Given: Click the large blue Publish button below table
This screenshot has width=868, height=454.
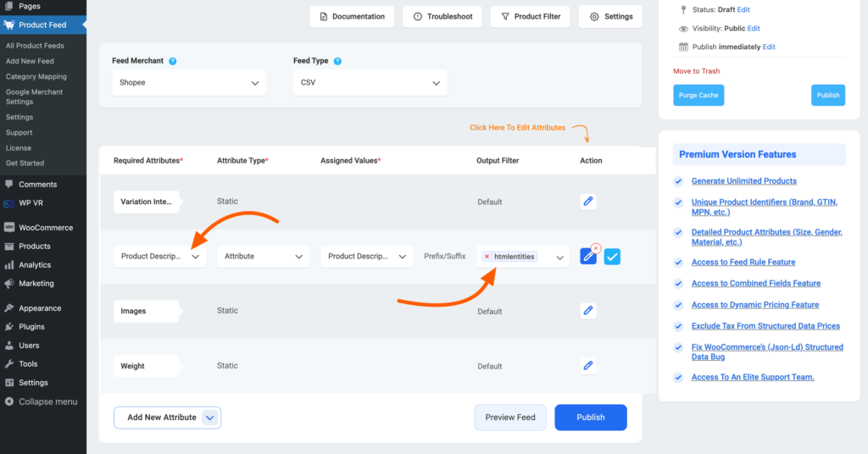Looking at the screenshot, I should coord(591,418).
